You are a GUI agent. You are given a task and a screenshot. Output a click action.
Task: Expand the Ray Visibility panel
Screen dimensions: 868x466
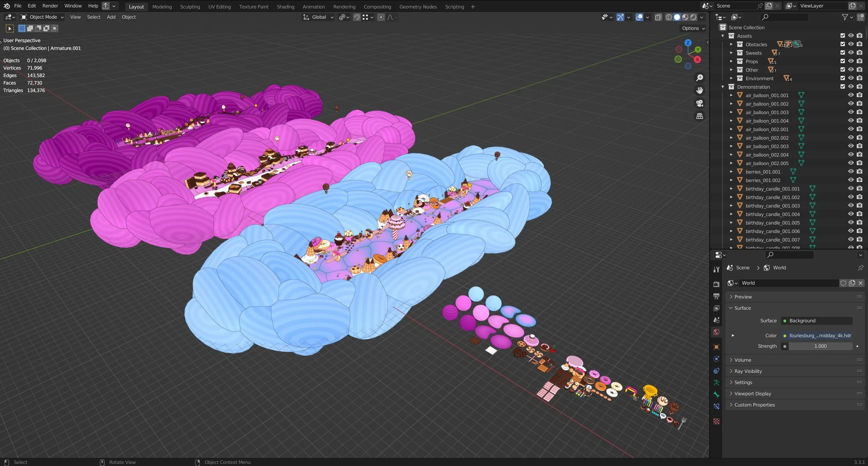[x=748, y=371]
